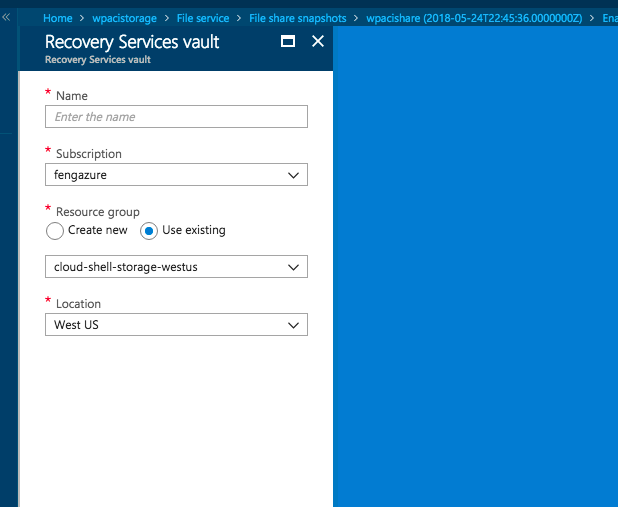Click the Resource group field label
Viewport: 618px width, 507px height.
pos(98,212)
